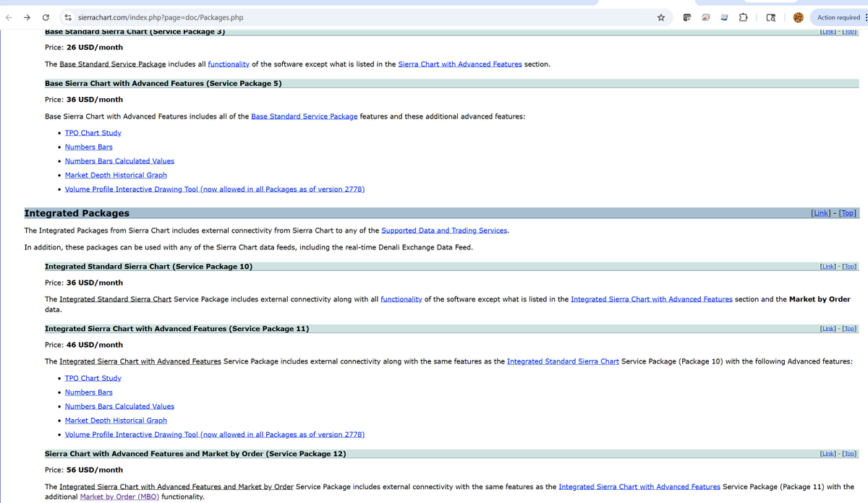Click [Link] for Service Package 12 heading

(x=828, y=454)
